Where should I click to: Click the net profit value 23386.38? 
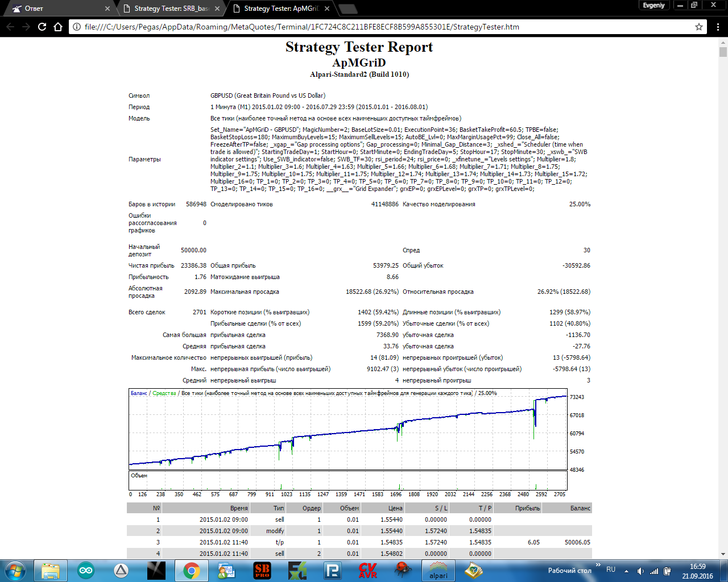coord(193,265)
